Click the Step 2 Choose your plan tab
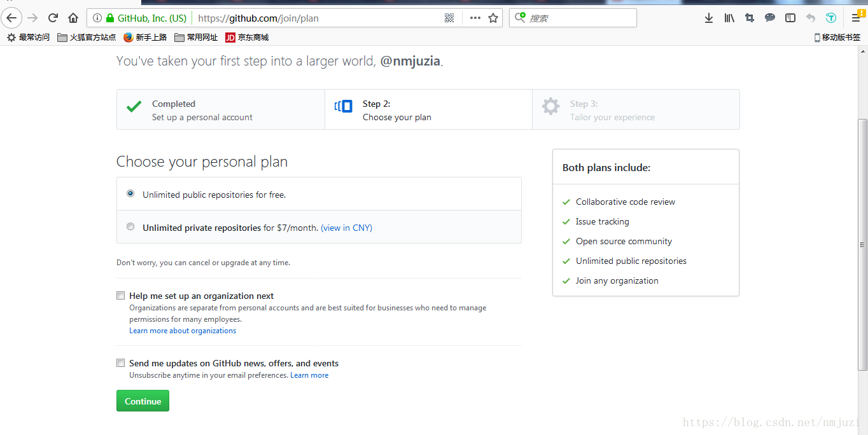Image resolution: width=868 pixels, height=435 pixels. (428, 109)
